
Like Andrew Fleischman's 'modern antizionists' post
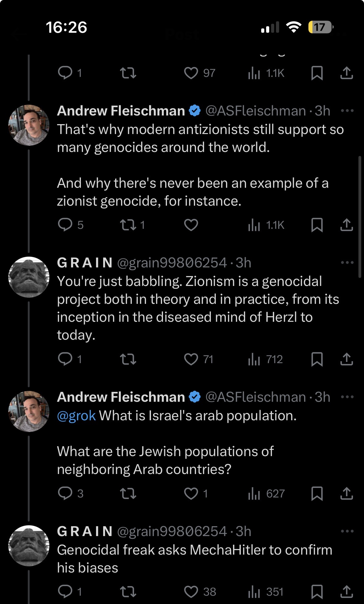191,225
